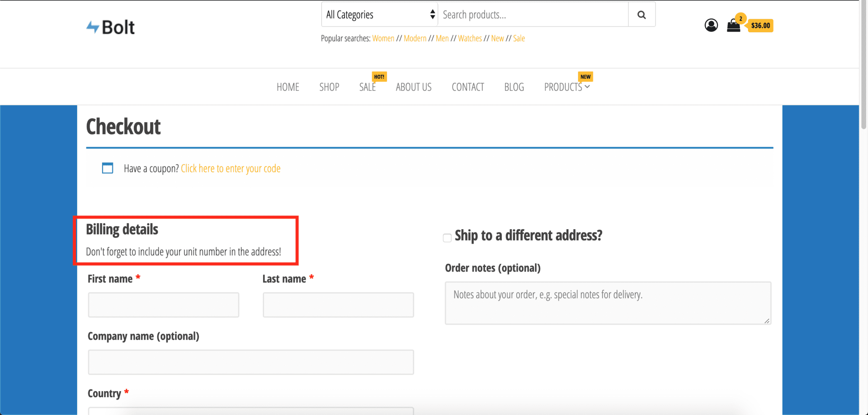Open the About Us page
868x415 pixels.
[414, 87]
